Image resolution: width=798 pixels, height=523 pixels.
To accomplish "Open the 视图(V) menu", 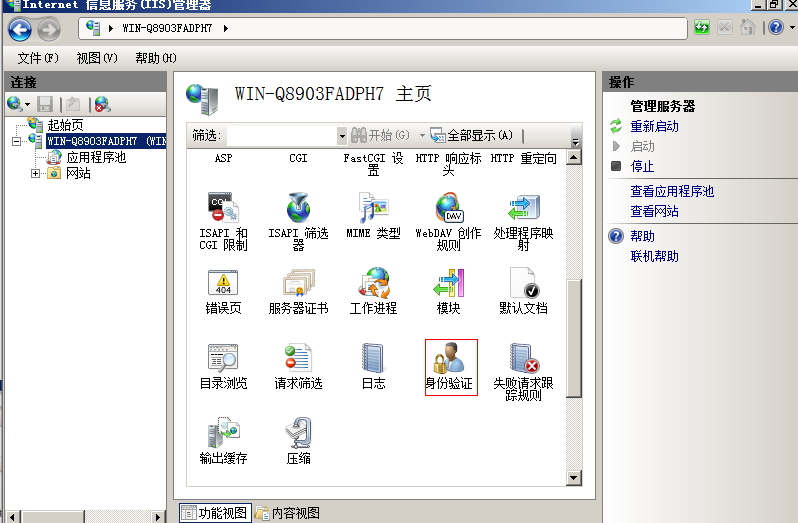I will point(97,58).
